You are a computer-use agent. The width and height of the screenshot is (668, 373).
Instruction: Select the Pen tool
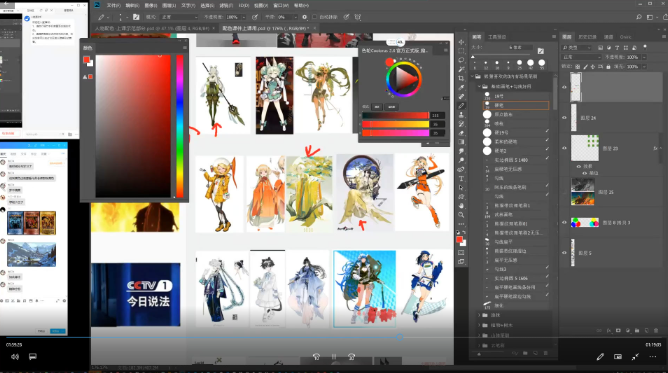461,169
